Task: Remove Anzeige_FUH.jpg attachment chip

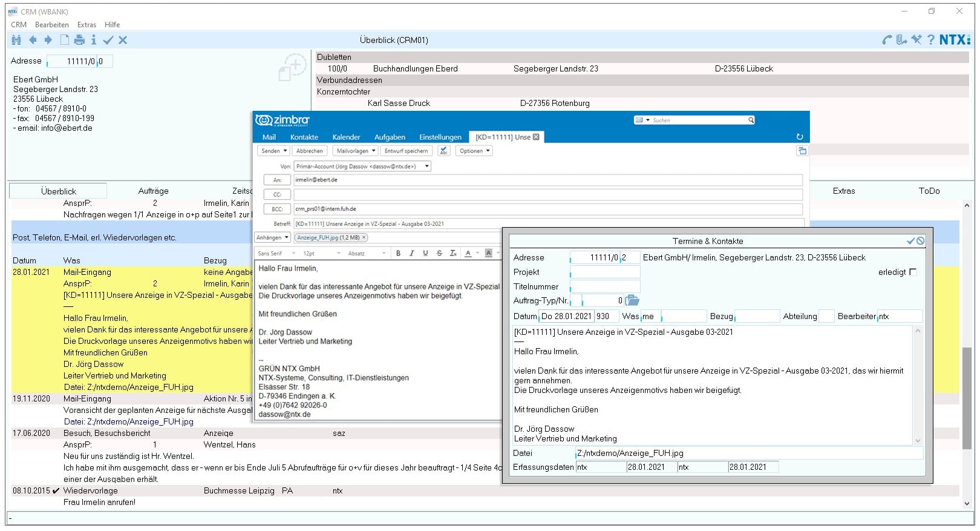Action: tap(364, 237)
